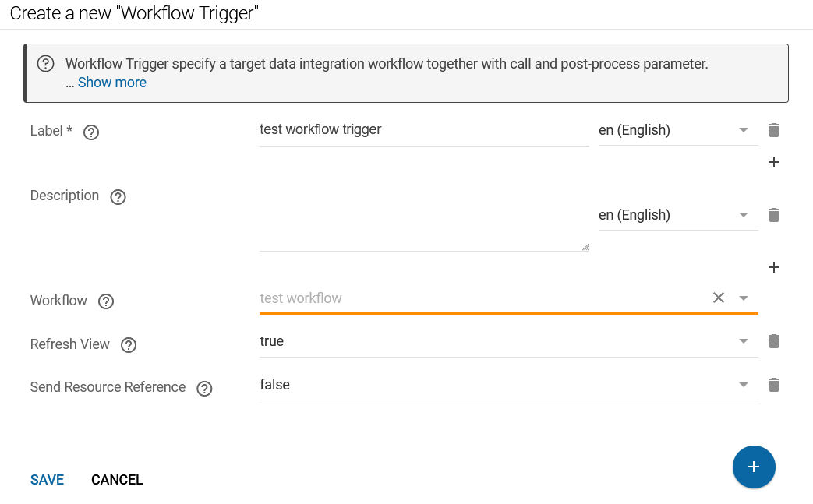
Task: Add another Label value with plus icon
Action: pos(773,162)
